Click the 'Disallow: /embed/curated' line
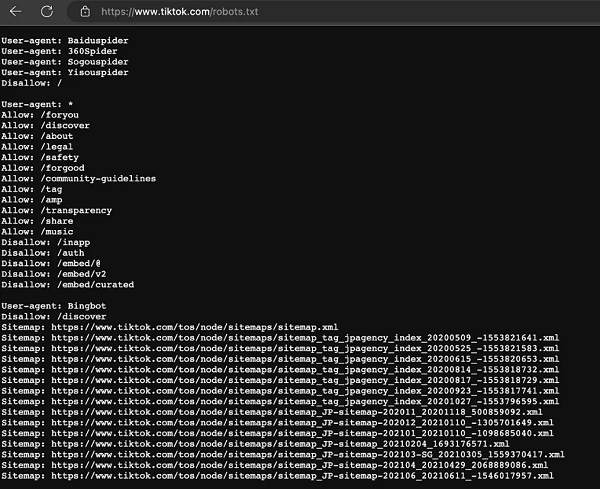 pos(68,285)
